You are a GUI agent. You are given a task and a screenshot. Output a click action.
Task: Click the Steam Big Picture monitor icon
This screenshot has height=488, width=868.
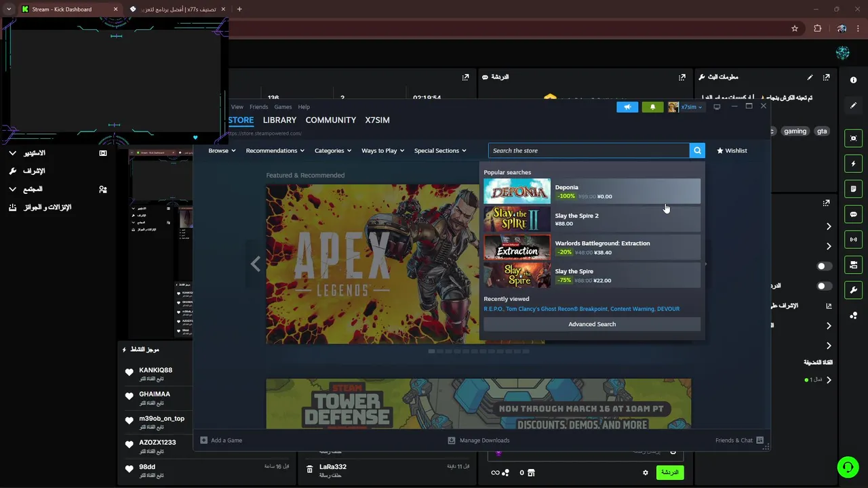(x=717, y=107)
